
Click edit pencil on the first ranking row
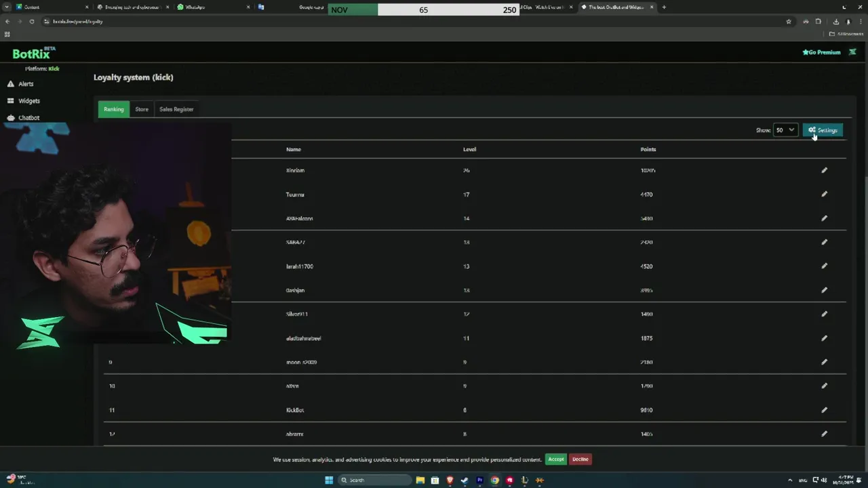(x=824, y=170)
